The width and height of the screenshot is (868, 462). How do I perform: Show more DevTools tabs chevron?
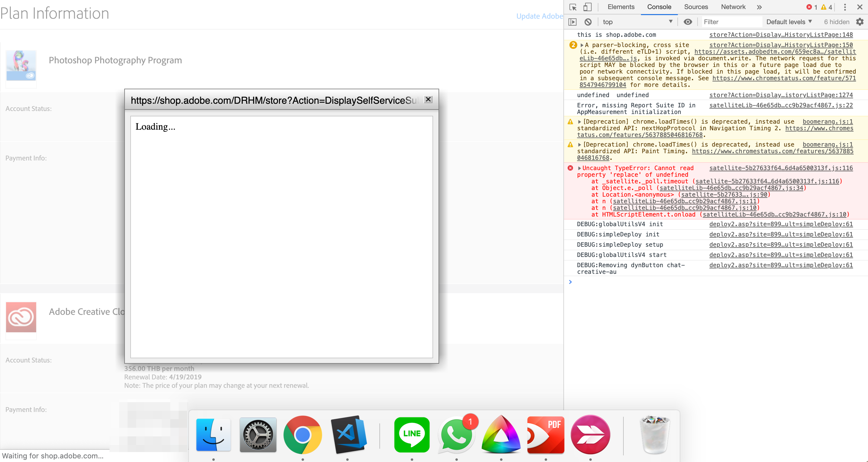[x=759, y=7]
